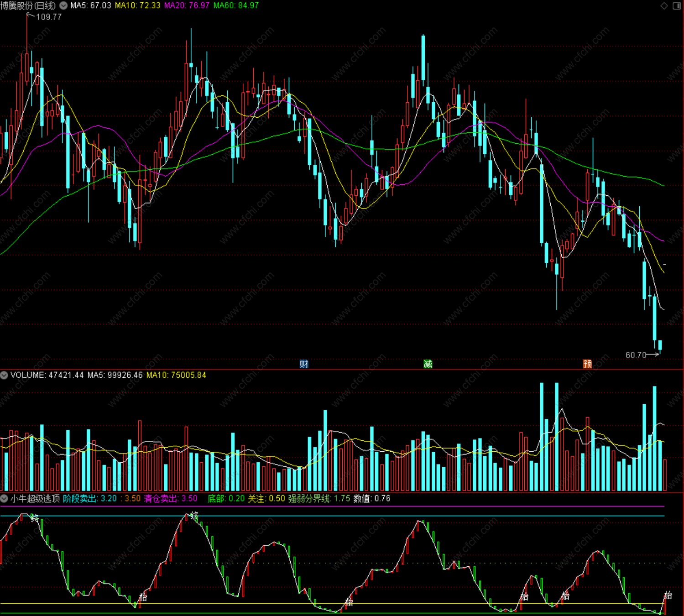Click the magenta 清仓卖出: 3.50 label
This screenshot has height=616, width=684.
pyautogui.click(x=171, y=498)
